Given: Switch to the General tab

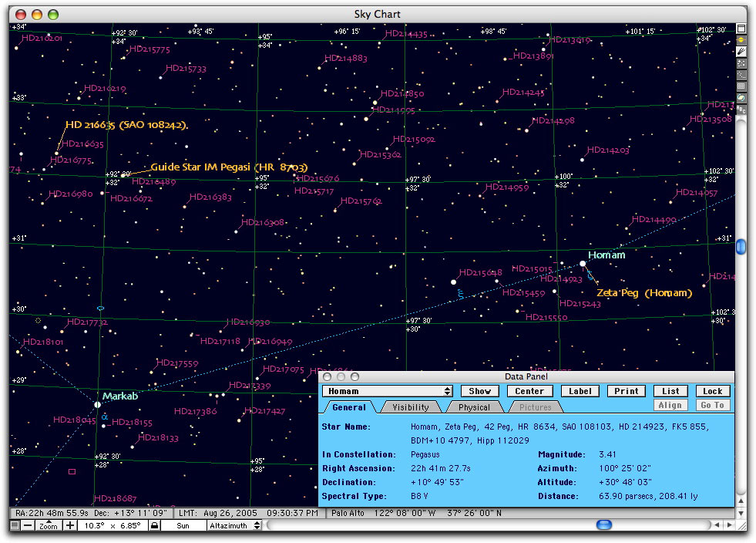Looking at the screenshot, I should click(x=348, y=407).
